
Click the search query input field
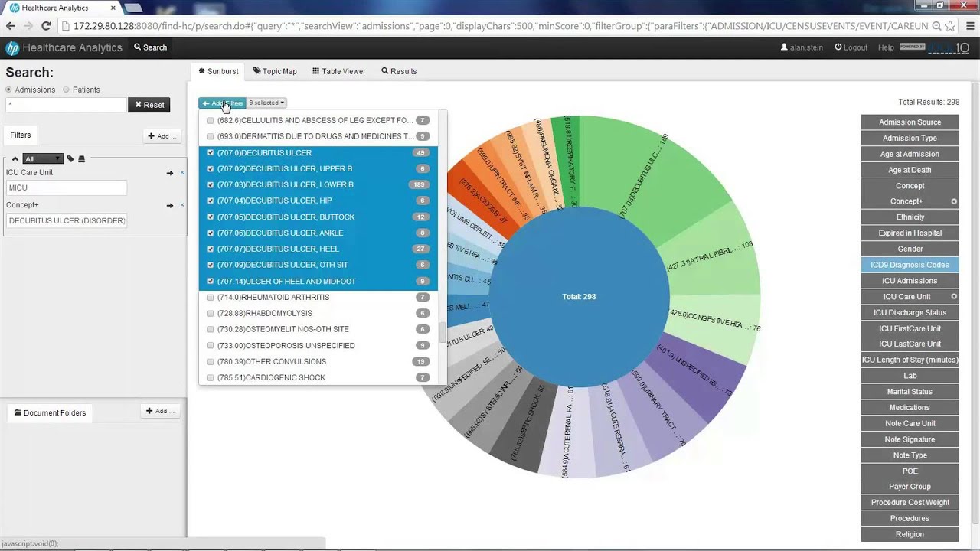(65, 105)
